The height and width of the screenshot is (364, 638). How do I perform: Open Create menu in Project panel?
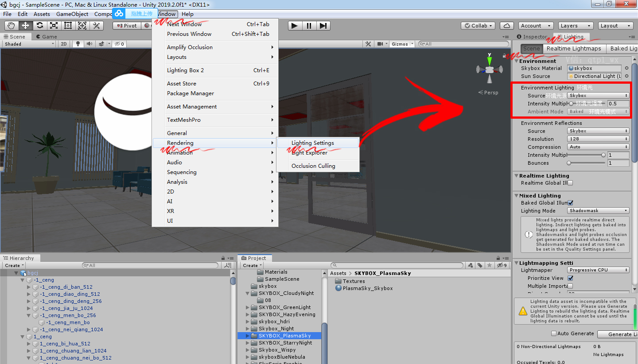(252, 266)
